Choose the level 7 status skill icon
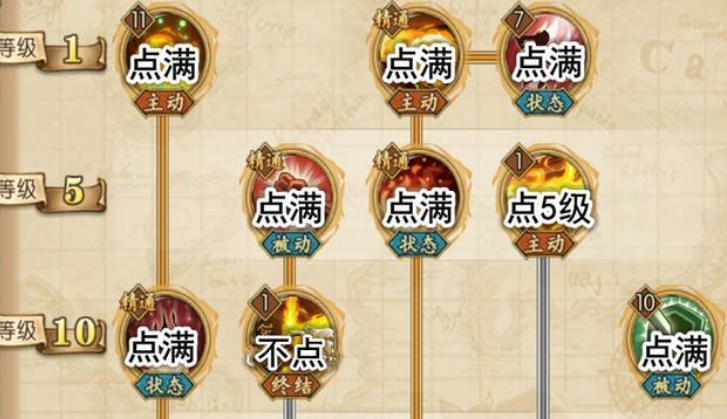The height and width of the screenshot is (419, 727). click(x=546, y=59)
